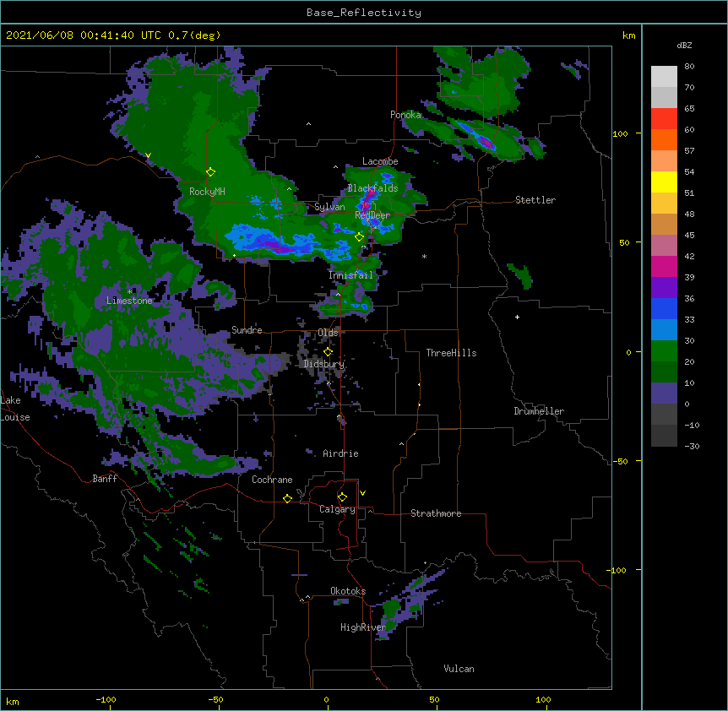Click the Cochrane label
The image size is (728, 711).
point(272,480)
